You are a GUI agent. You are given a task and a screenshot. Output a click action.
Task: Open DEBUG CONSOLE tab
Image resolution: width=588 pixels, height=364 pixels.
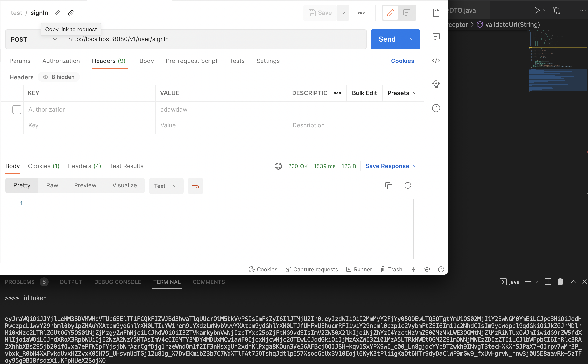pyautogui.click(x=118, y=282)
